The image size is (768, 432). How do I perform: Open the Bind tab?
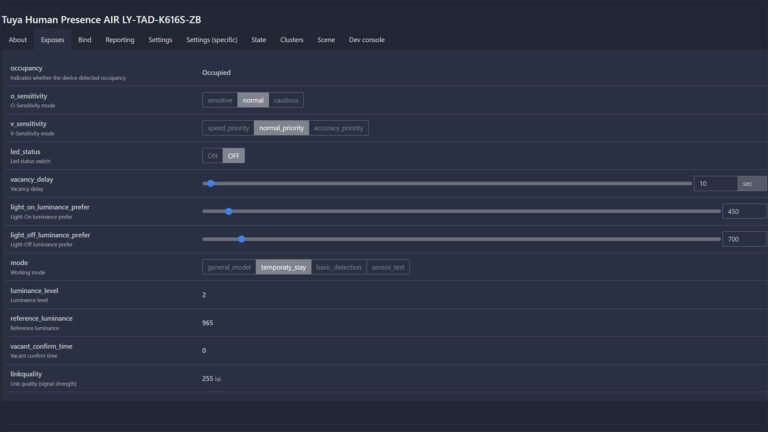click(x=85, y=40)
